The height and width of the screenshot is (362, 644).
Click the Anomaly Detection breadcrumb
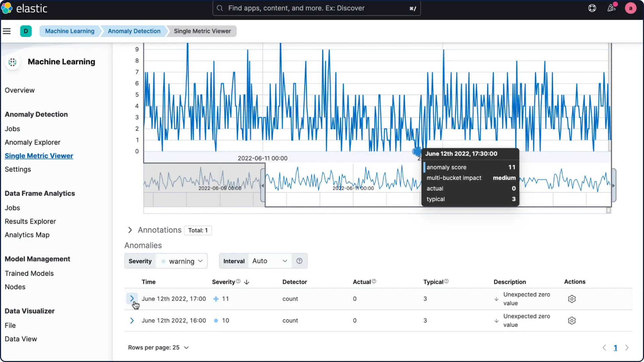(x=134, y=31)
